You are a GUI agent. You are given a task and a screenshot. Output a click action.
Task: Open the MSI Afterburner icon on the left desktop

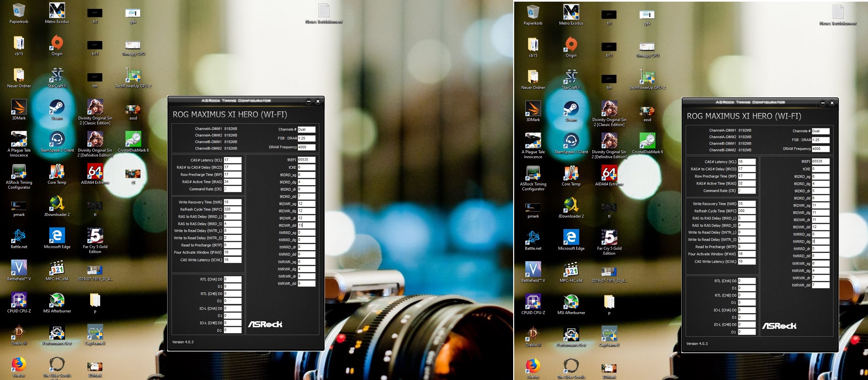57,300
